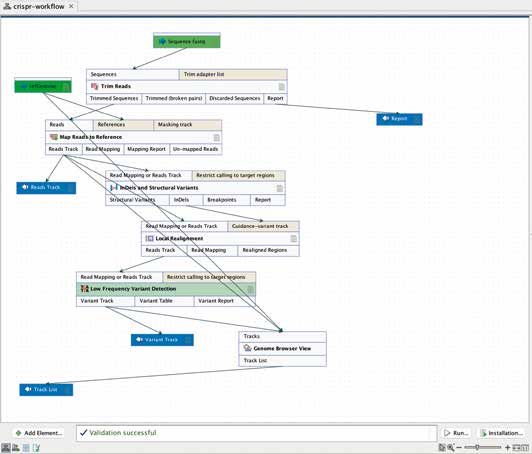Viewport: 532px width, 454px height.
Task: Open the InDels and Structural Variants note icon
Action: (280, 188)
